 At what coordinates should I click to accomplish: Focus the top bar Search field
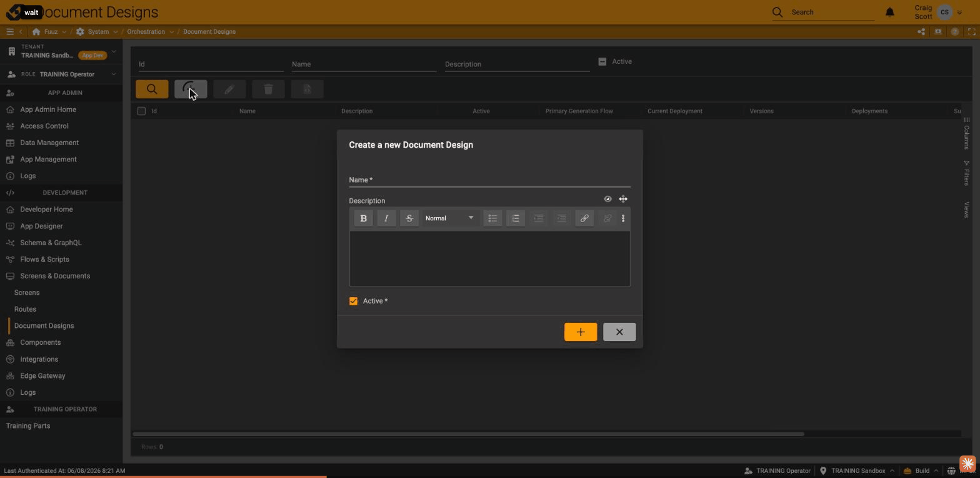(831, 12)
